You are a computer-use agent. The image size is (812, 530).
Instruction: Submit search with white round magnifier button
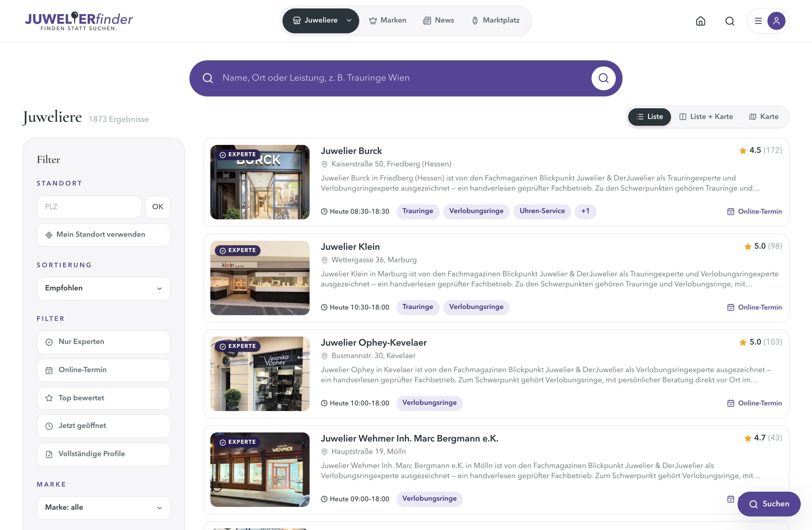(603, 78)
